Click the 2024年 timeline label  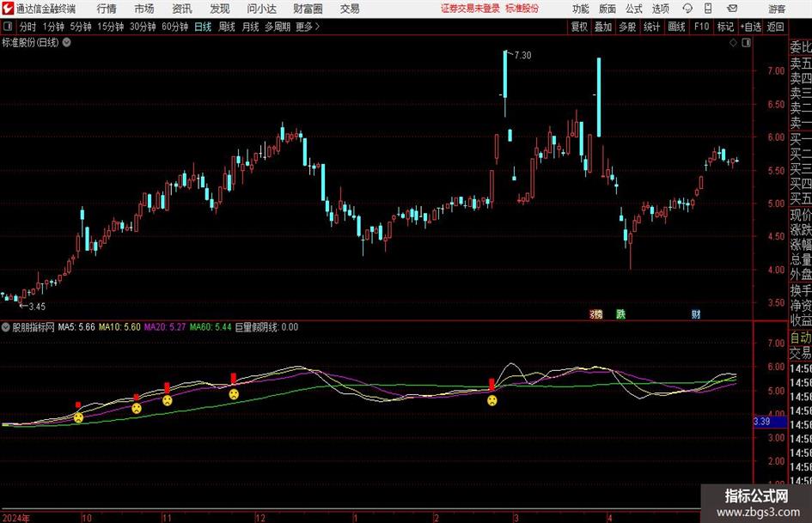16,518
